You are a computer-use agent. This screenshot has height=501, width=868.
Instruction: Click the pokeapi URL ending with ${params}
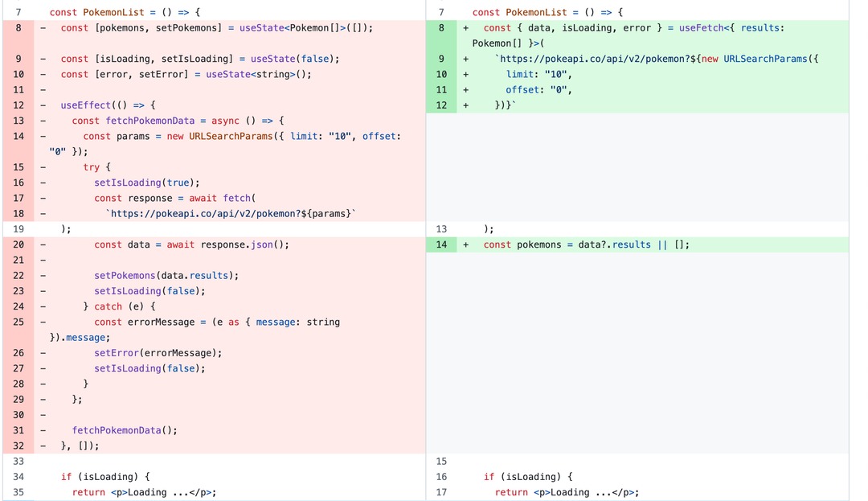tap(231, 214)
